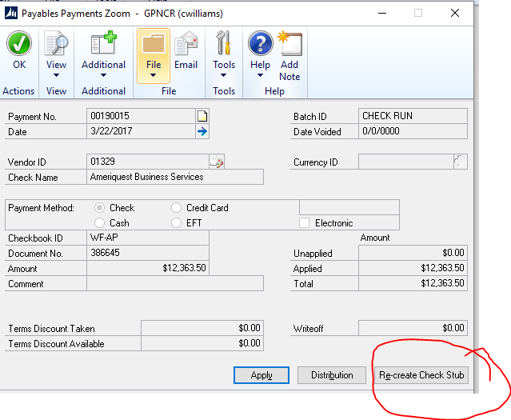Expand the Tools dropdown arrow
The width and height of the screenshot is (511, 420).
pos(224,77)
